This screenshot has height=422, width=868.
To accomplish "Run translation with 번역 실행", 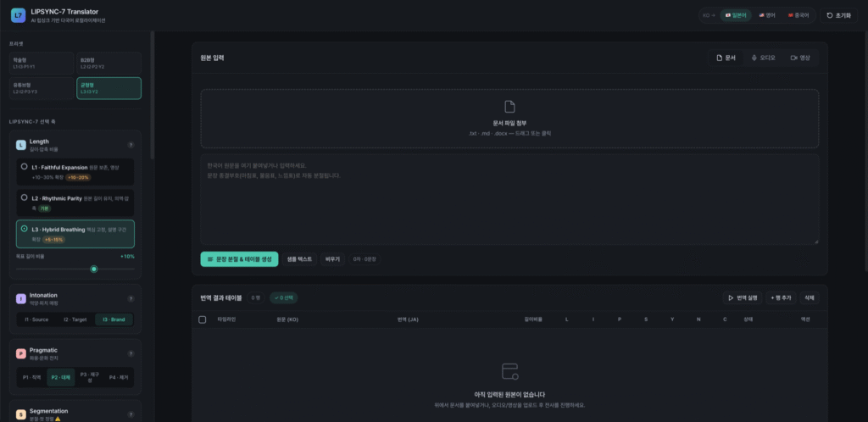I will coord(743,297).
